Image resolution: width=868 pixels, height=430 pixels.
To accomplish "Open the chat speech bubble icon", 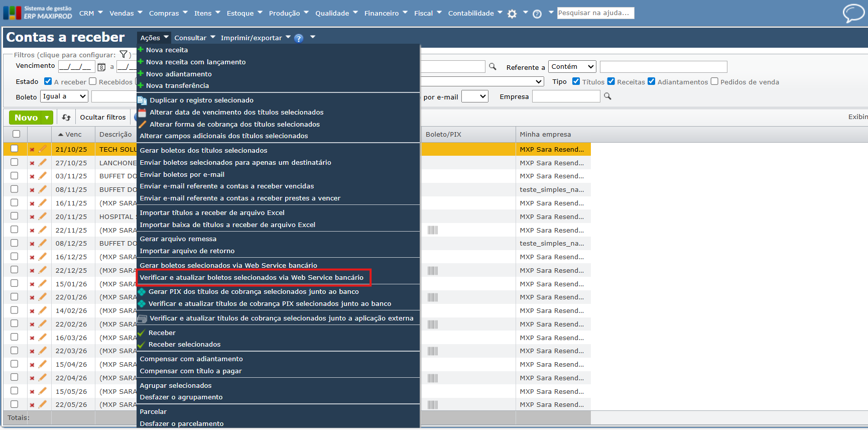I will click(x=853, y=13).
